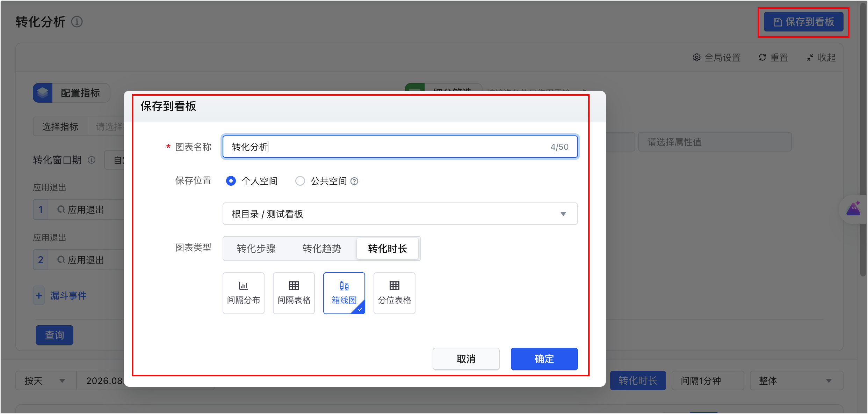Switch to 转化趋势 tab
The width and height of the screenshot is (868, 414).
point(322,249)
